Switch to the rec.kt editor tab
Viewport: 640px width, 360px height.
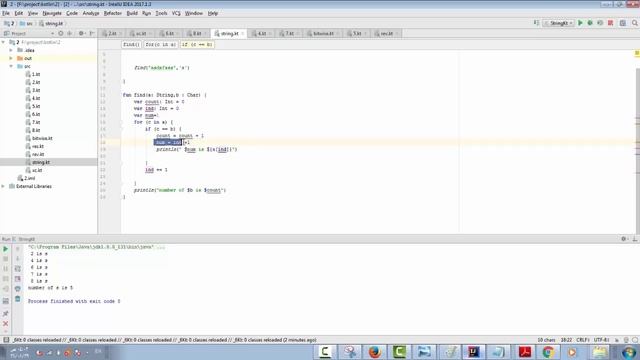(386, 33)
